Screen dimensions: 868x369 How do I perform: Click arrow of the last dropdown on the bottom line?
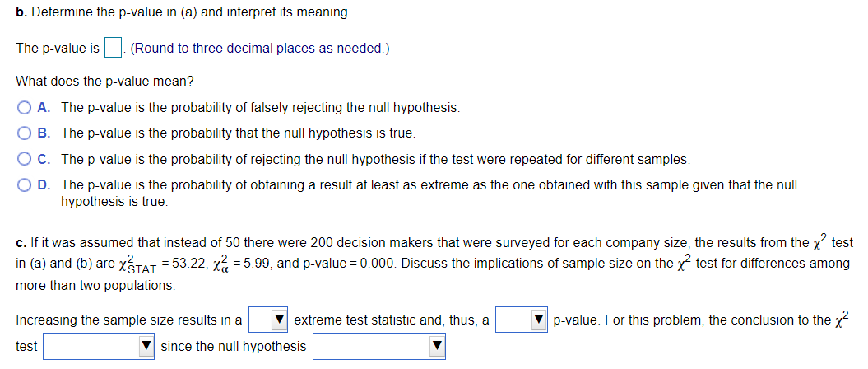pyautogui.click(x=437, y=347)
